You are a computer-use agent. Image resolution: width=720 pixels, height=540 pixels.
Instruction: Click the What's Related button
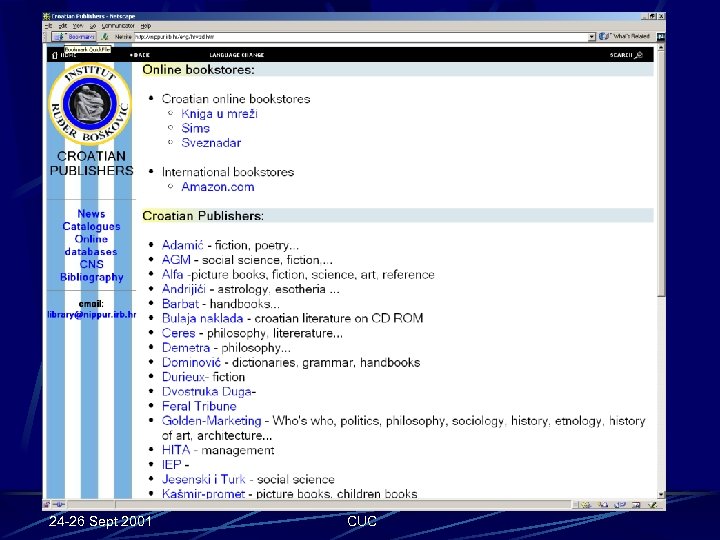point(625,36)
